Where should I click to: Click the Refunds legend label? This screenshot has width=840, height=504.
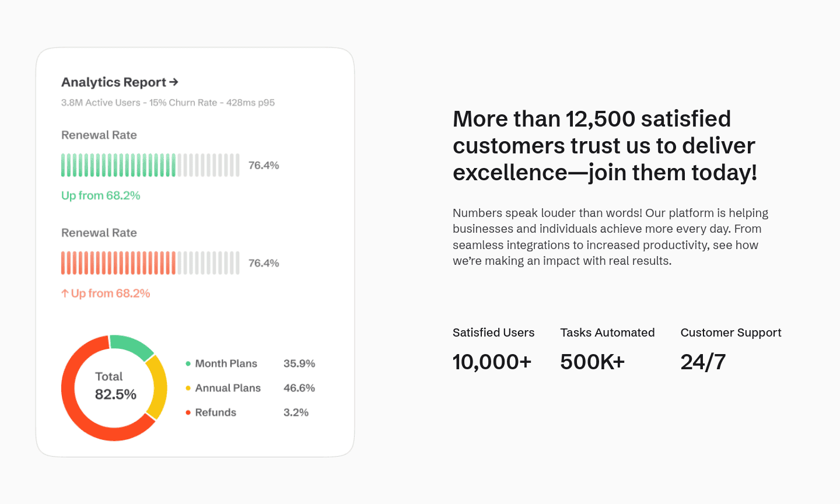point(215,412)
